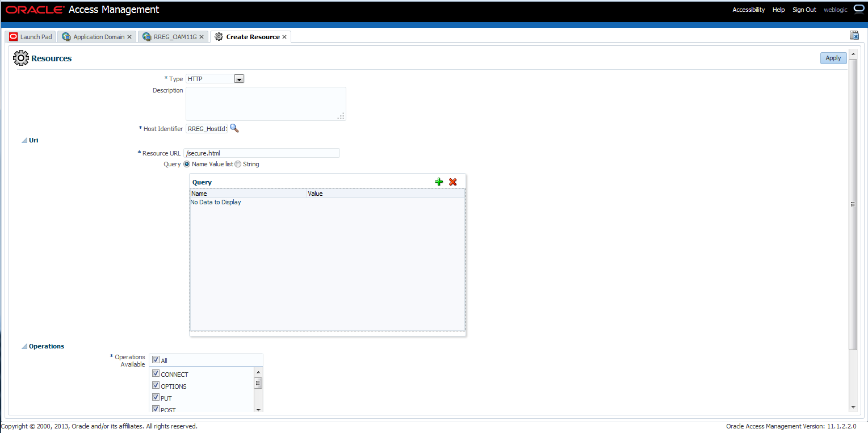
Task: Click the Resource URL input field
Action: (x=262, y=153)
